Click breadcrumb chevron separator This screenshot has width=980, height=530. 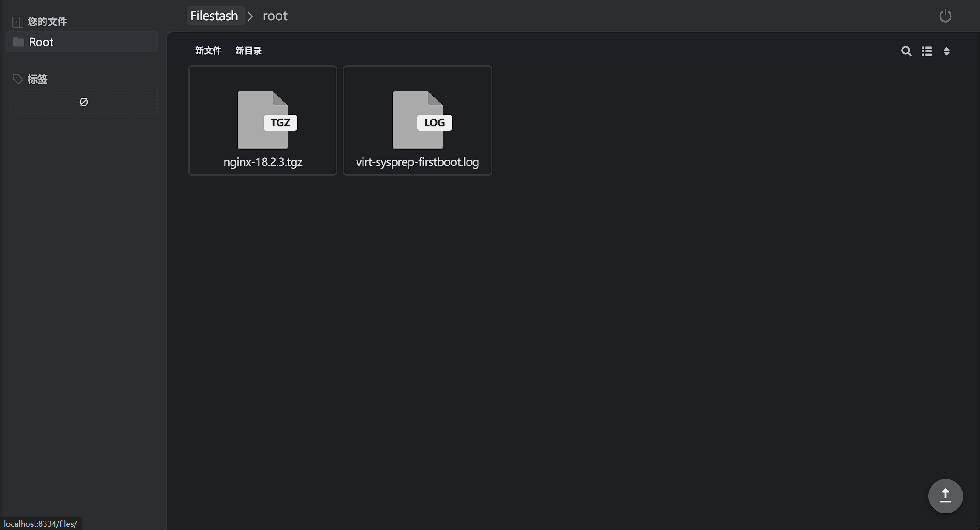[x=250, y=17]
